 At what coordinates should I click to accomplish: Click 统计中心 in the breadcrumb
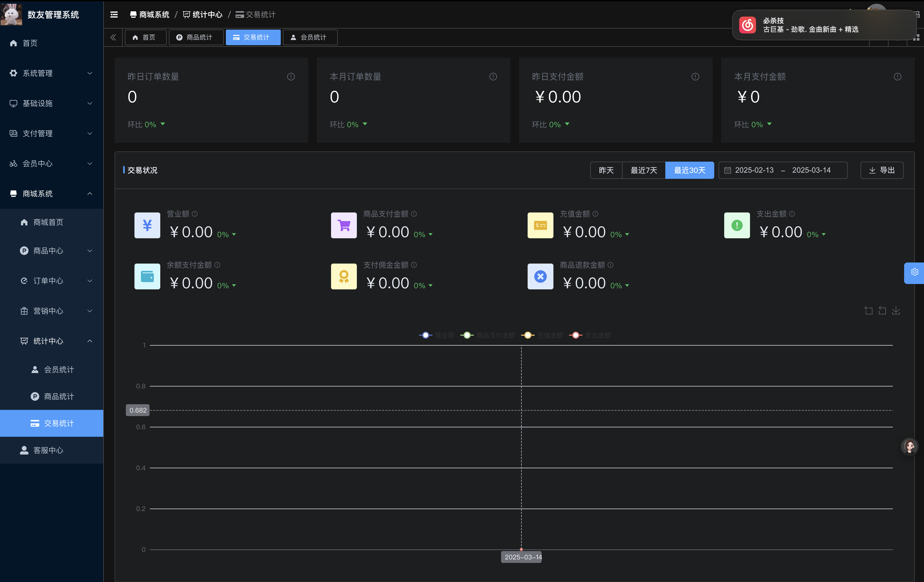tap(202, 15)
